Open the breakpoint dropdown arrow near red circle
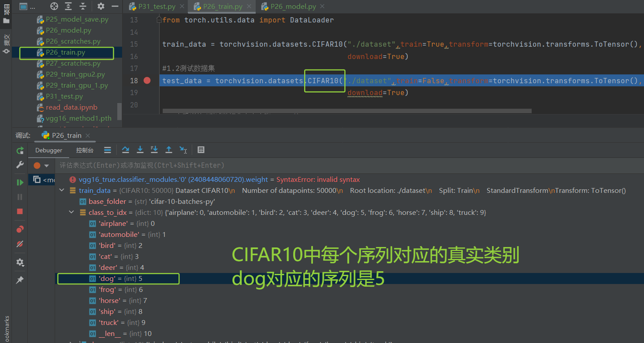The image size is (644, 343). click(x=45, y=165)
